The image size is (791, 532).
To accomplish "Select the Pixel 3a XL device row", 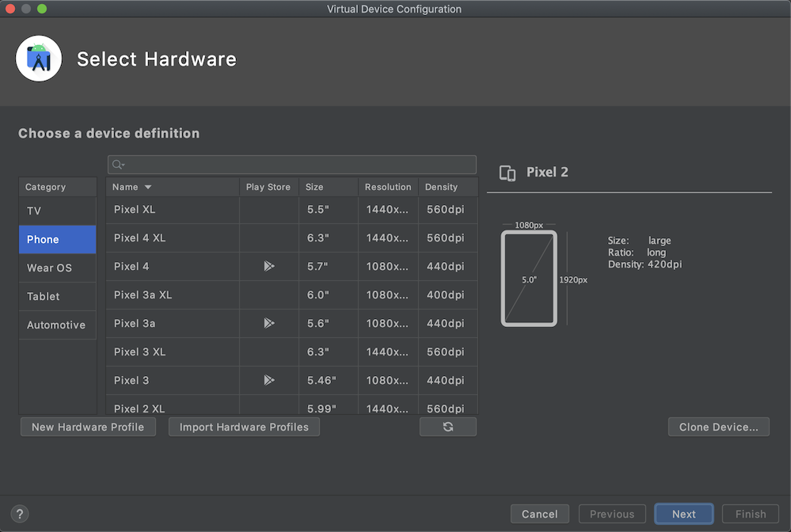I will click(x=172, y=295).
